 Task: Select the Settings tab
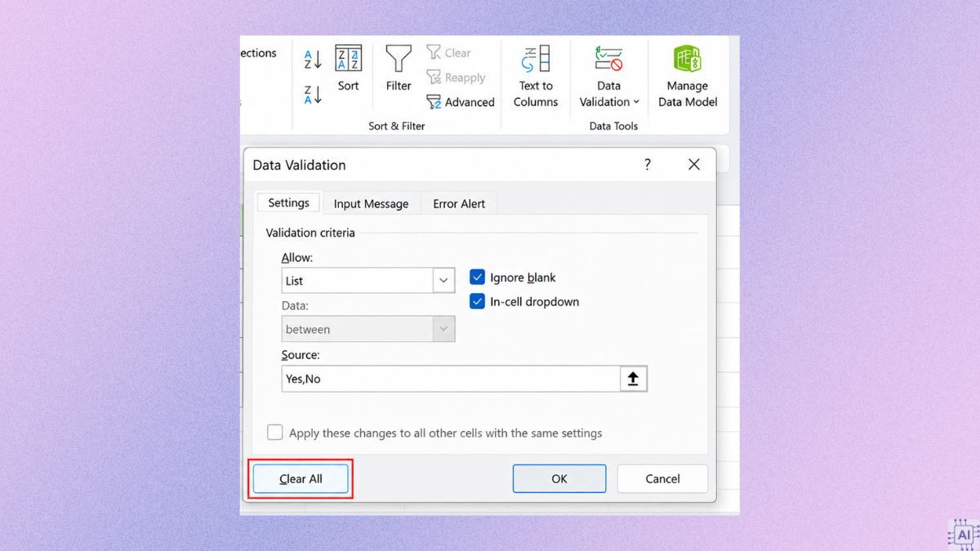289,202
